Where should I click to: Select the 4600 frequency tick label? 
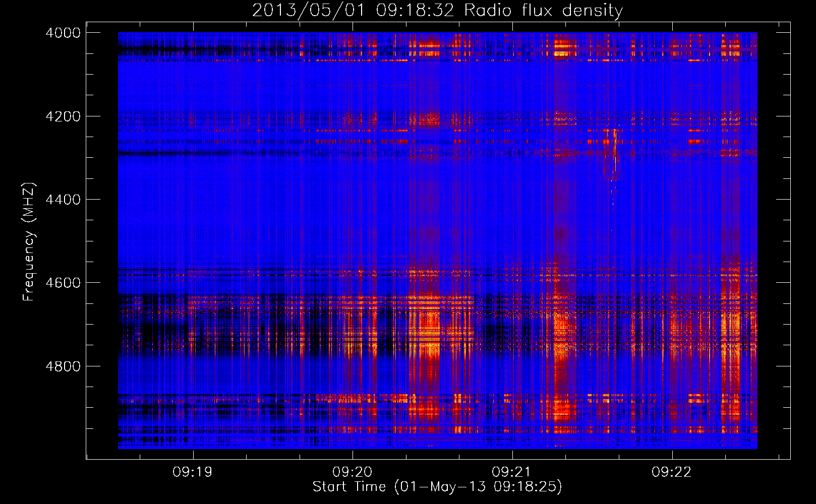[x=63, y=283]
